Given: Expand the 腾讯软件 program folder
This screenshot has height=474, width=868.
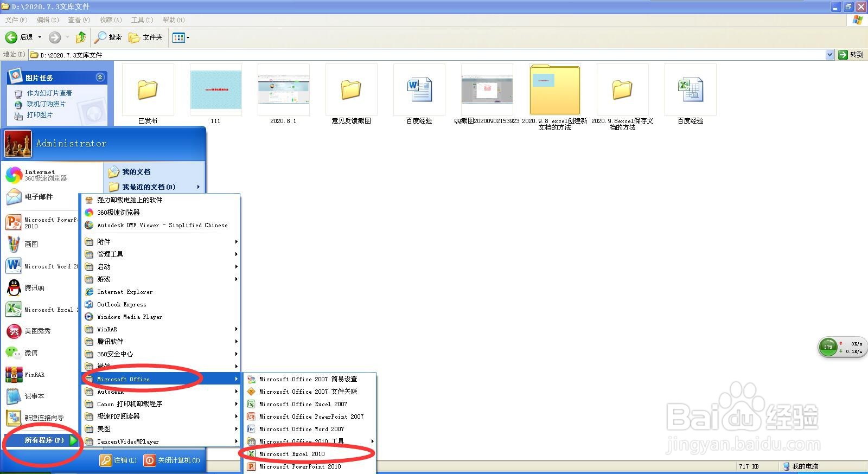Looking at the screenshot, I should [161, 342].
